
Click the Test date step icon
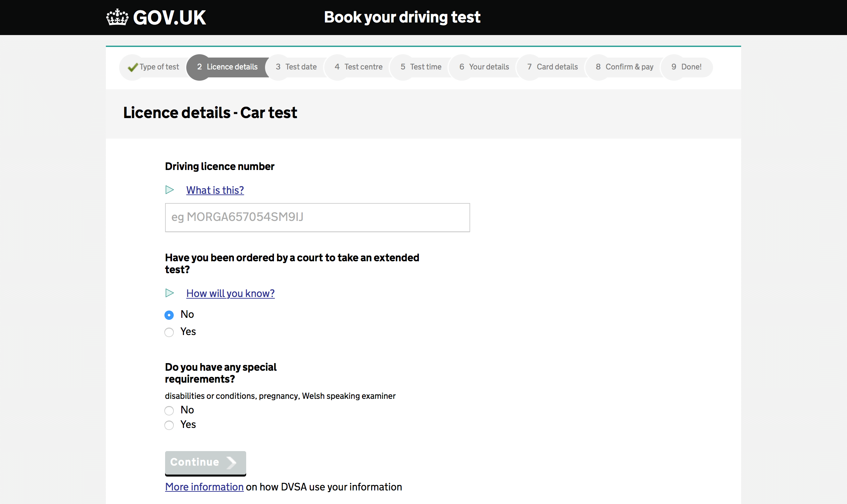[x=277, y=66]
